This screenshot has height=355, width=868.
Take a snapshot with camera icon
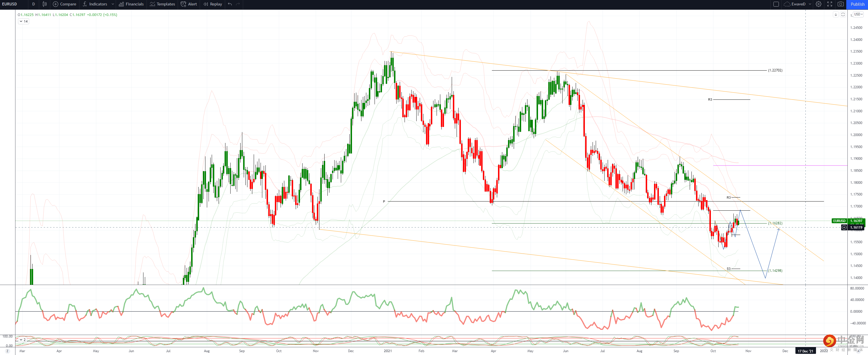(x=841, y=4)
